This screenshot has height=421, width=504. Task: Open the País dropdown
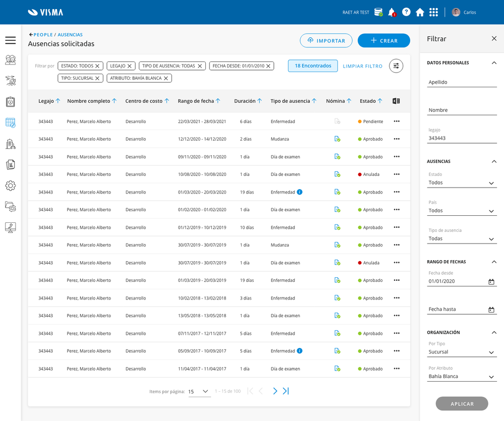pyautogui.click(x=462, y=210)
